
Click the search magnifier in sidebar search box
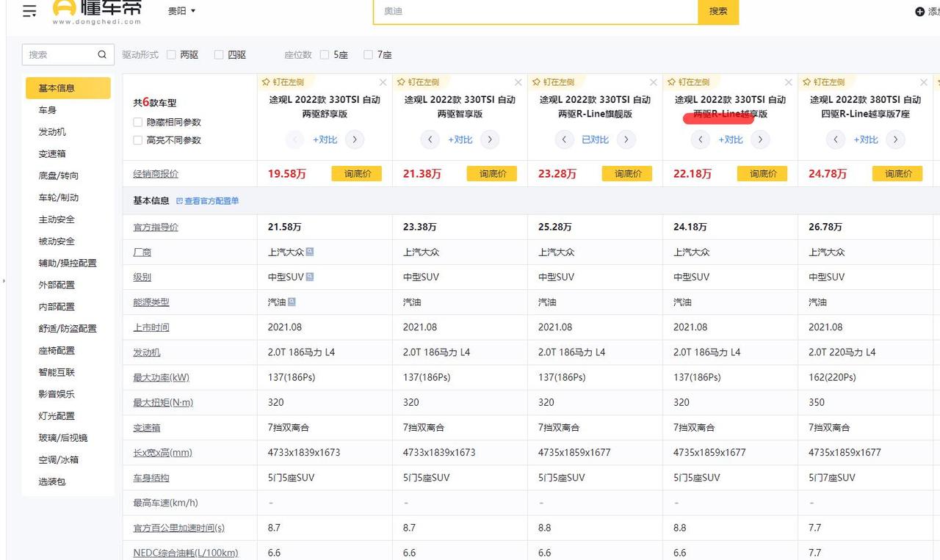[102, 54]
